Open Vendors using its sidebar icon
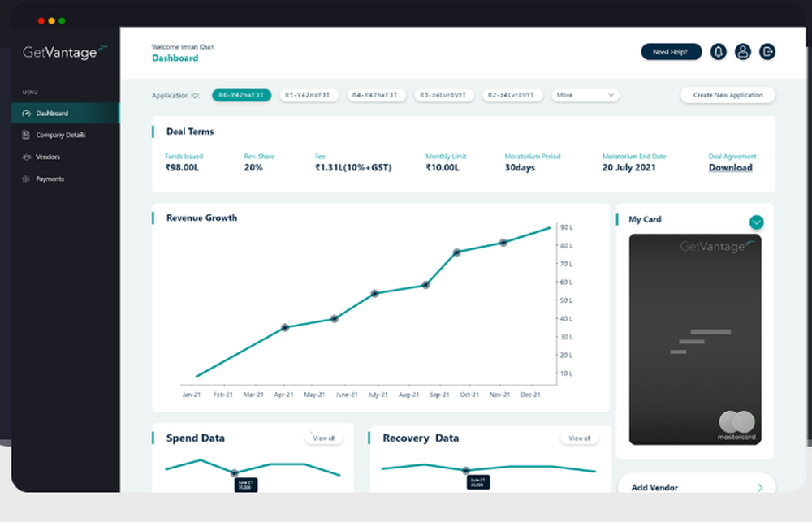This screenshot has height=522, width=812. [x=28, y=157]
